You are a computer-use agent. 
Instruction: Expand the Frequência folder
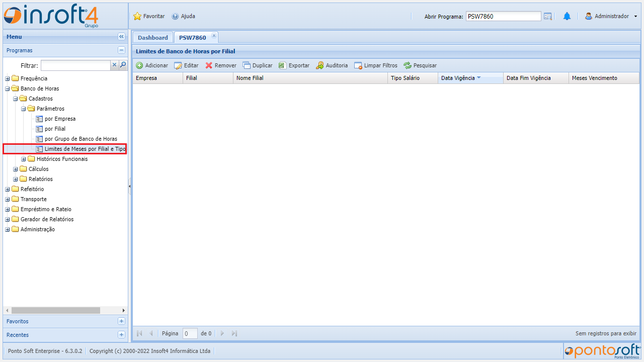(8, 78)
